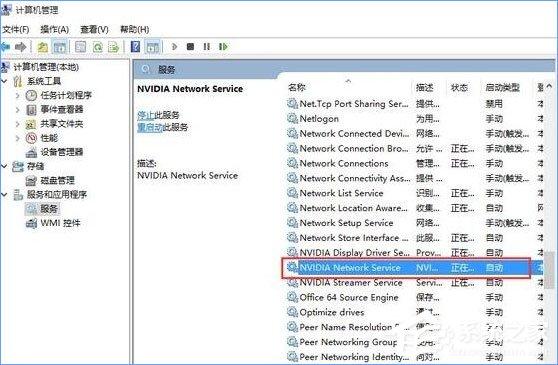Screen dimensions: 558x365
Task: Select Network Store Interface service
Action: pos(415,238)
